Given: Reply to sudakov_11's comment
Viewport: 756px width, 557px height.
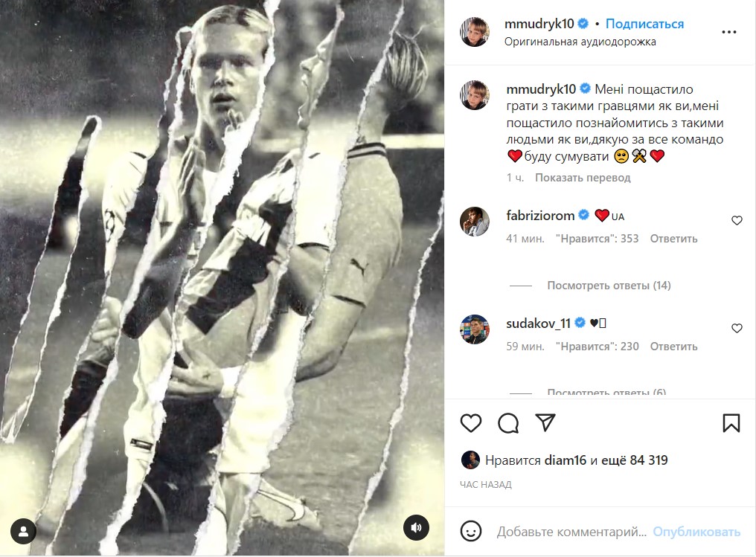Looking at the screenshot, I should click(x=673, y=346).
